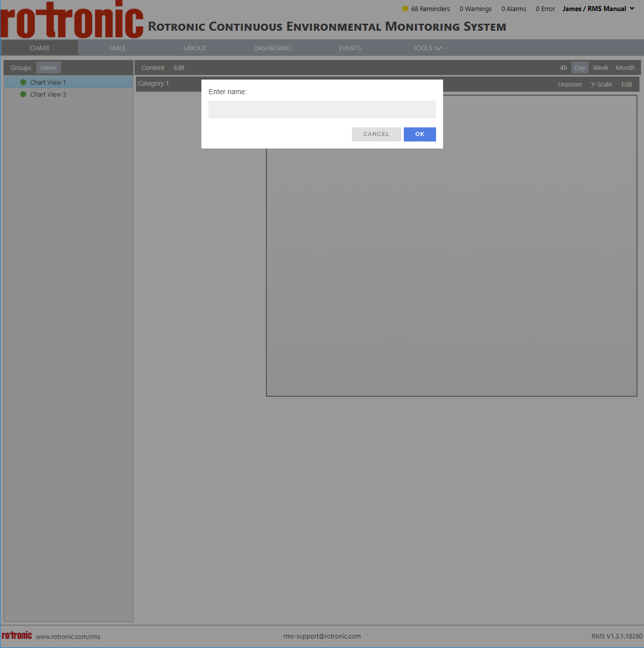Open the Content menu
644x648 pixels.
[153, 68]
